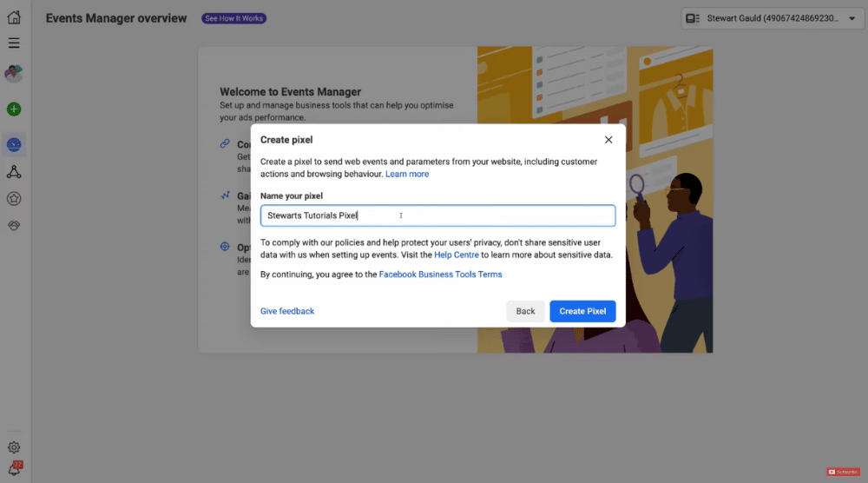Screen dimensions: 868x483
Task: Open the profile avatar in the sidebar
Action: 14,74
